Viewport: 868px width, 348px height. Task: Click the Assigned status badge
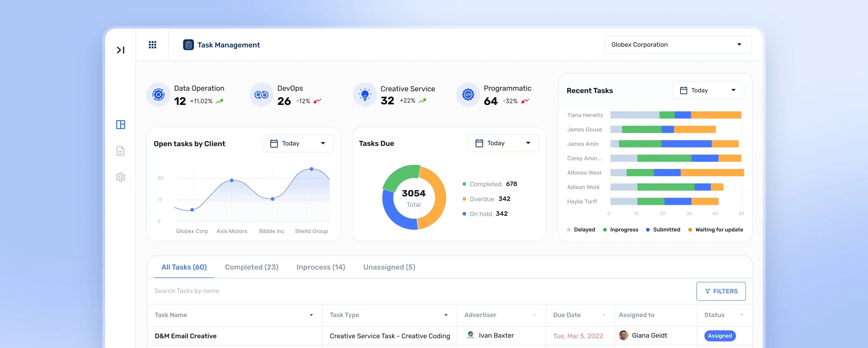[x=720, y=336]
